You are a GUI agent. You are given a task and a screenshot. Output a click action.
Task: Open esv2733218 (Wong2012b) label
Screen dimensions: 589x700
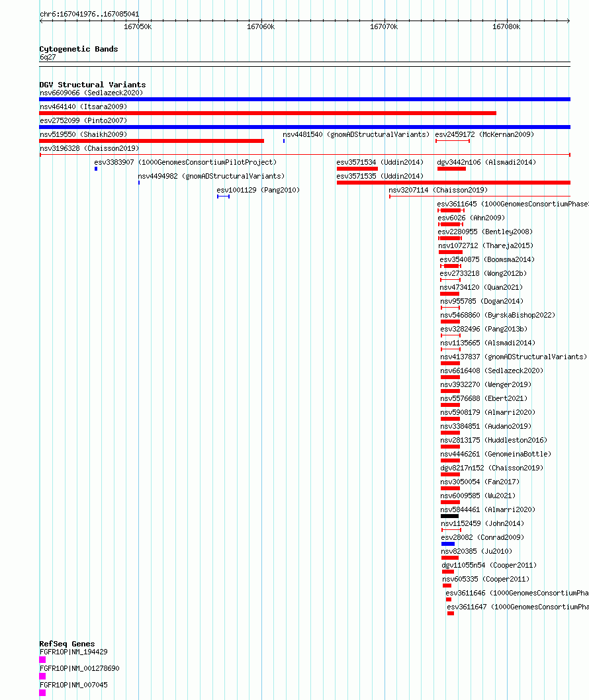coord(483,273)
